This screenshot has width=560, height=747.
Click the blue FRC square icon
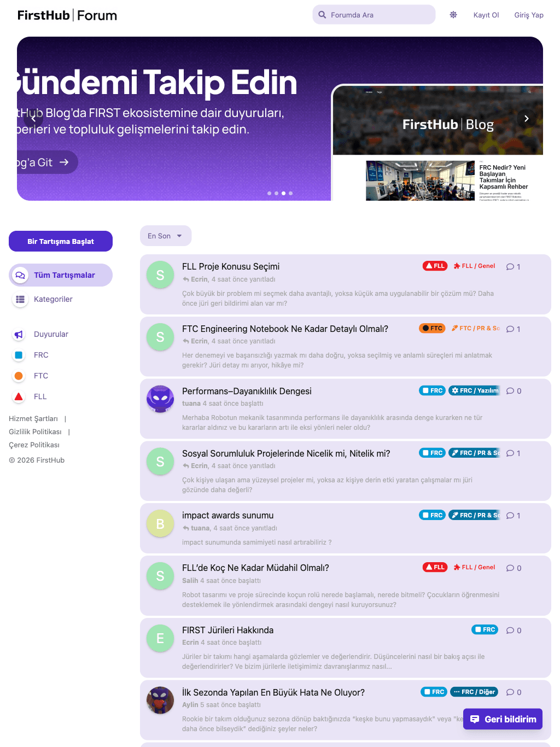[19, 355]
